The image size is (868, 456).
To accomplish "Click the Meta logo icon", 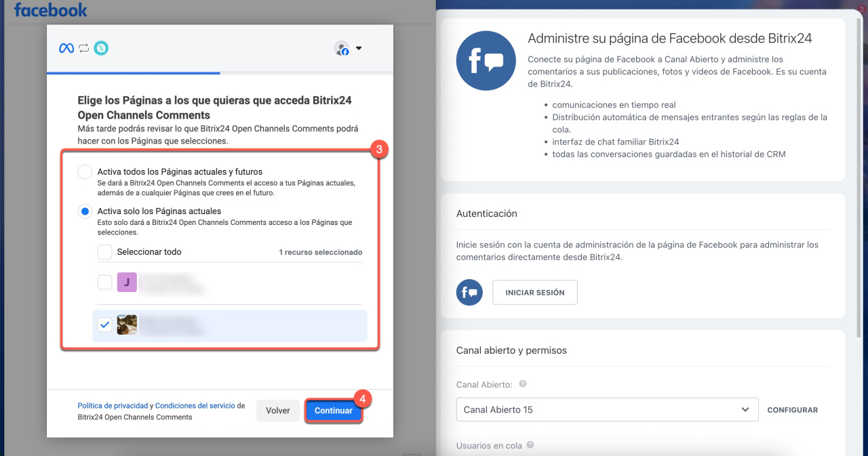I will 66,48.
